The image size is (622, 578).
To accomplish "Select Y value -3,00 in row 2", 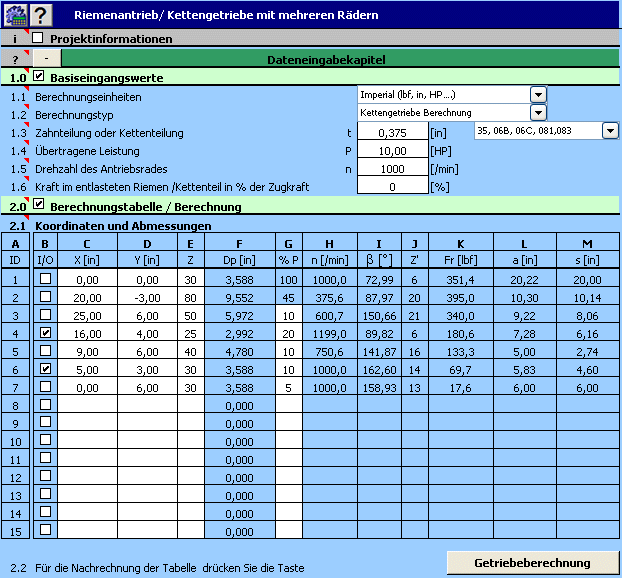I will pos(148,298).
